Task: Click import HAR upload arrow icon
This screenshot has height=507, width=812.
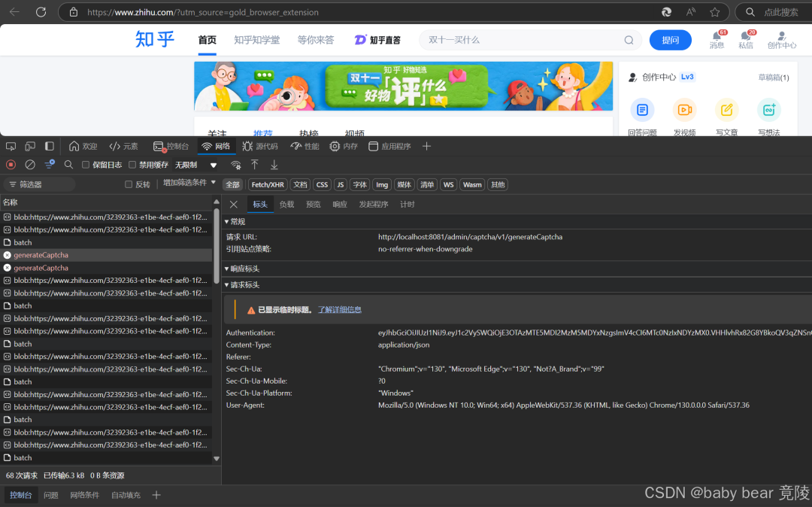Action: 255,165
